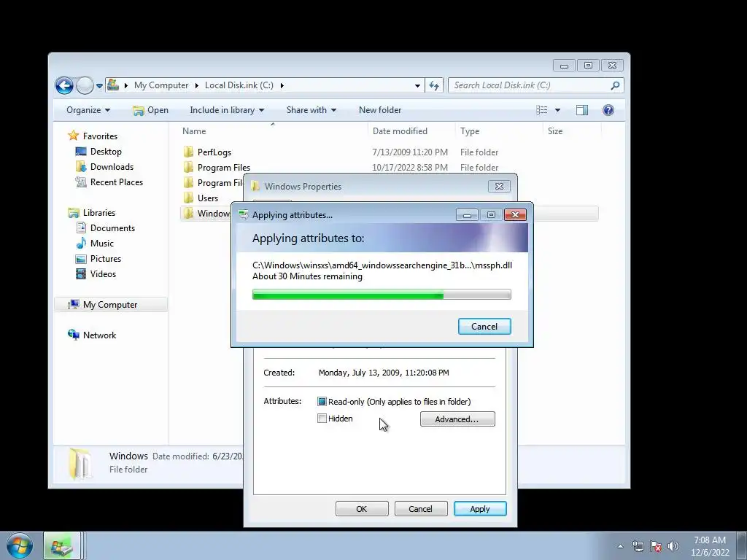Click the search magnifier icon
This screenshot has width=747, height=560.
click(615, 85)
